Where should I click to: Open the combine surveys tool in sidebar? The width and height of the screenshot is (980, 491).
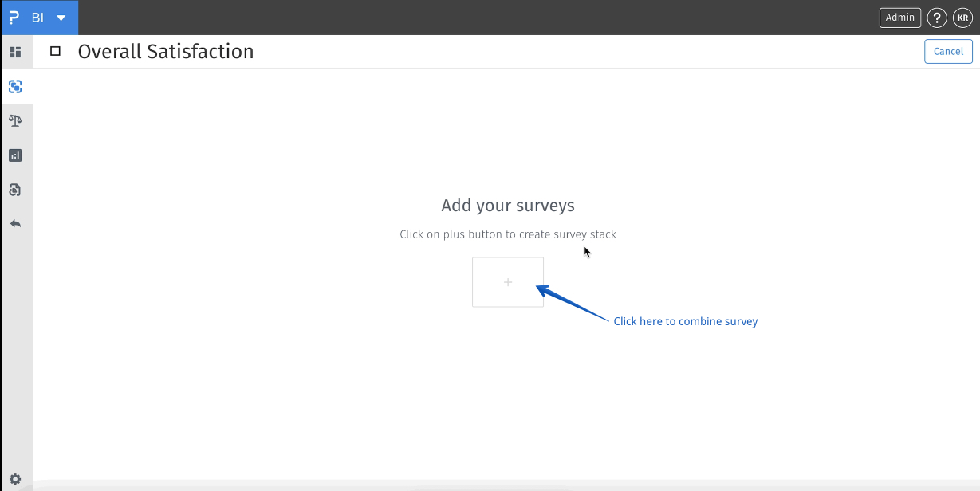pyautogui.click(x=15, y=86)
